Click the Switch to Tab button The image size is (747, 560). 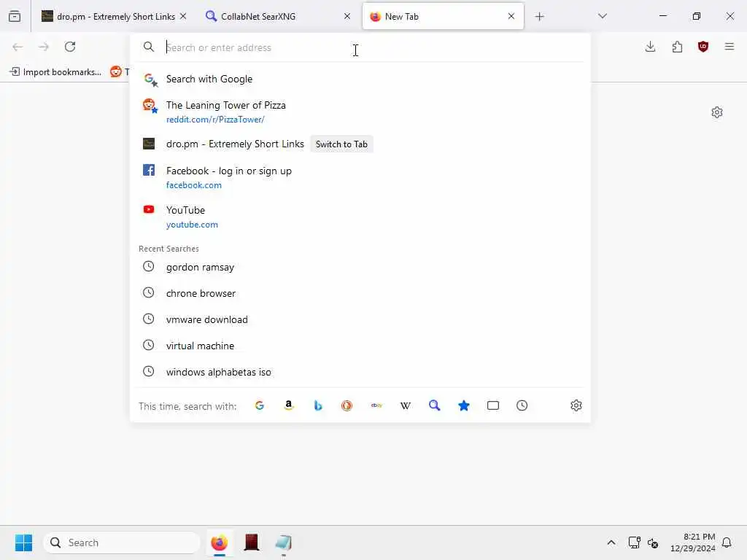coord(341,144)
